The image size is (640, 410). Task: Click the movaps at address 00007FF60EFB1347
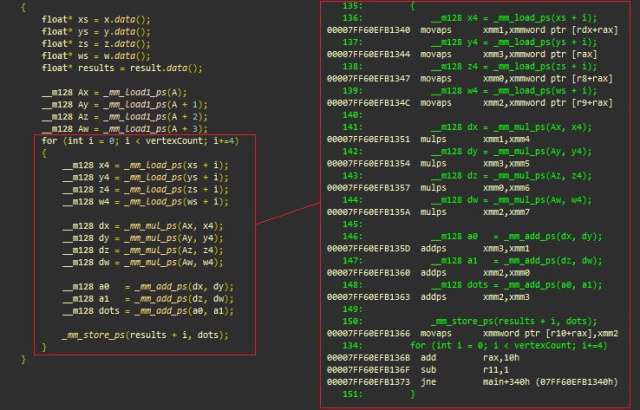470,79
